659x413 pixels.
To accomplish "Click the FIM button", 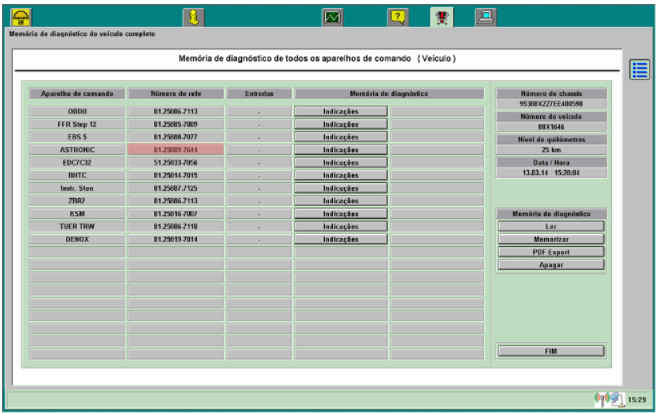I will pos(550,350).
